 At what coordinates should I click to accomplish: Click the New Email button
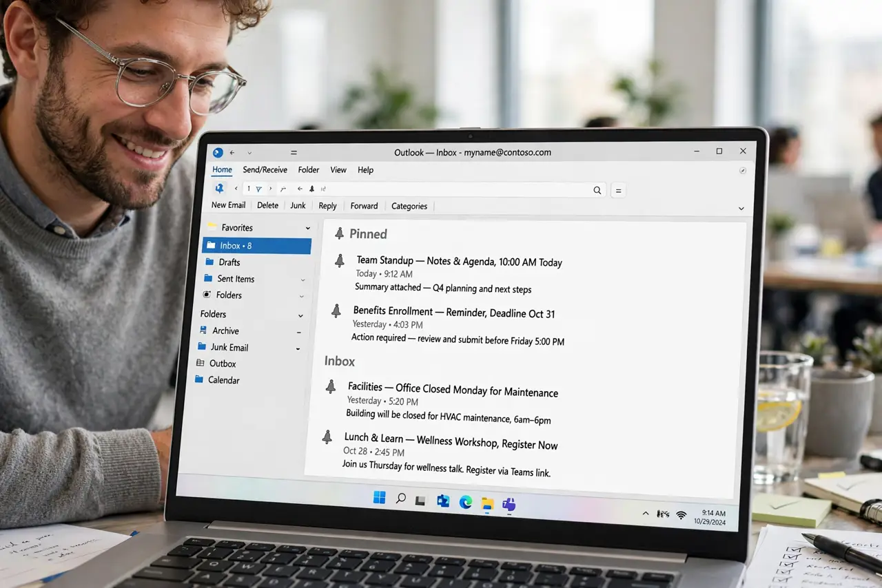pos(228,205)
